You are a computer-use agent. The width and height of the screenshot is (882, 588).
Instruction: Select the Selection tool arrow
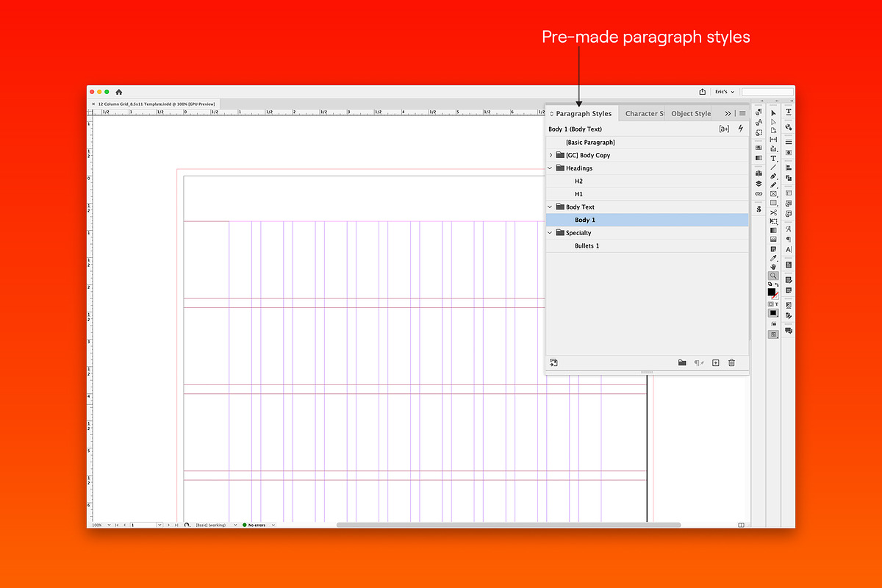click(773, 112)
